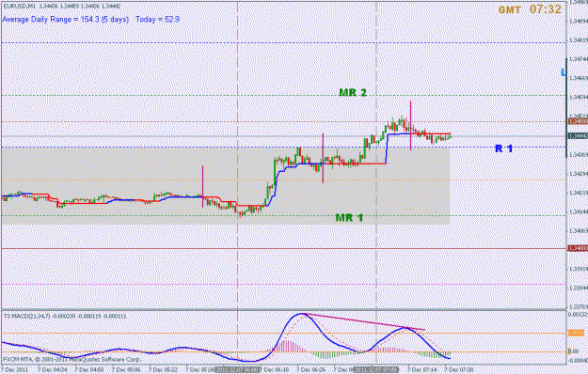Click the 7 Dec 05:06 time axis label
This screenshot has height=374, width=588.
[x=126, y=369]
